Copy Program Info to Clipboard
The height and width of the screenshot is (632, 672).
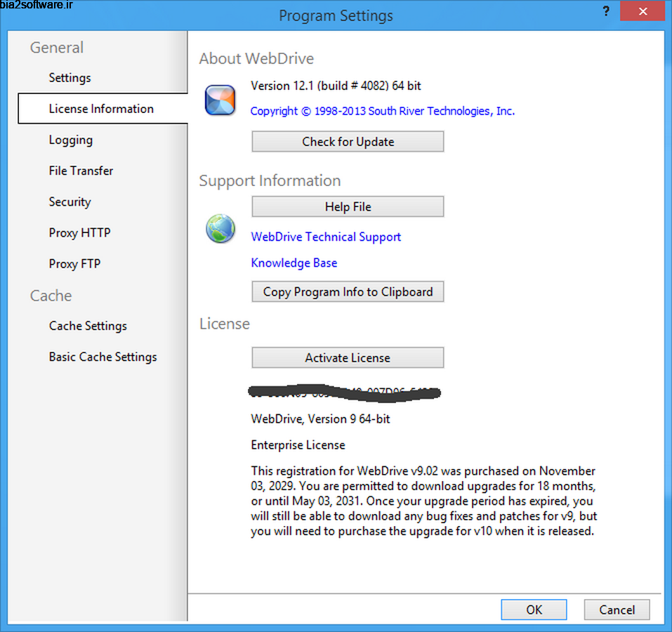pos(347,291)
